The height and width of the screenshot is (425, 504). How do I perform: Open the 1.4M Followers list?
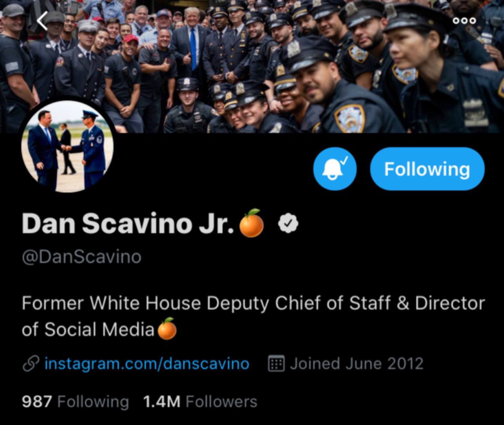200,401
